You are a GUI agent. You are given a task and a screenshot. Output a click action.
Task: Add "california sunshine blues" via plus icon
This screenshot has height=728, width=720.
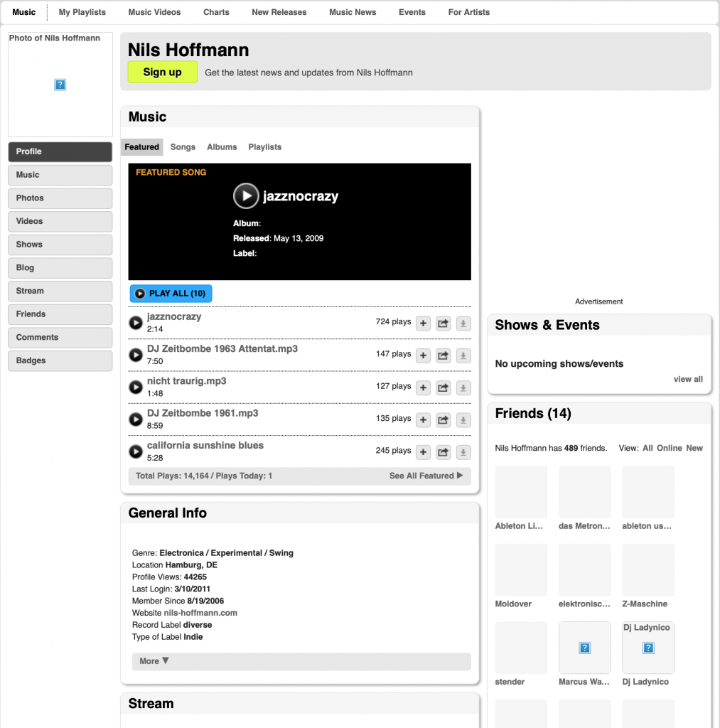[x=423, y=452]
